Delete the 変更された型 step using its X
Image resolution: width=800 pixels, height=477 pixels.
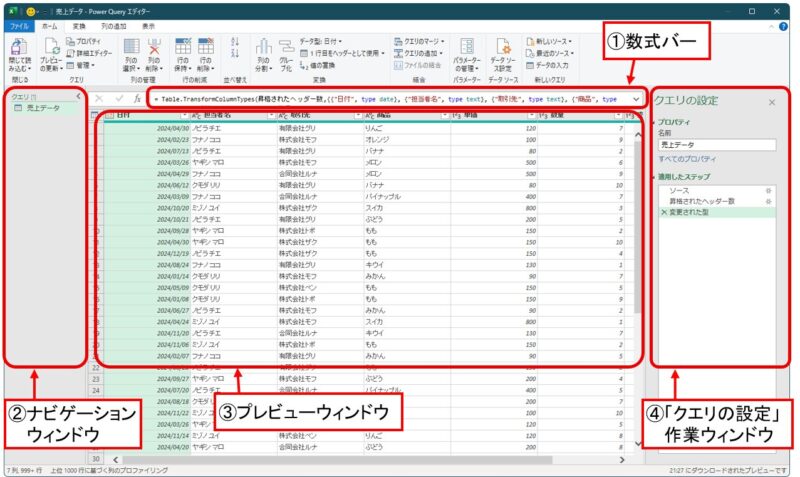point(664,212)
